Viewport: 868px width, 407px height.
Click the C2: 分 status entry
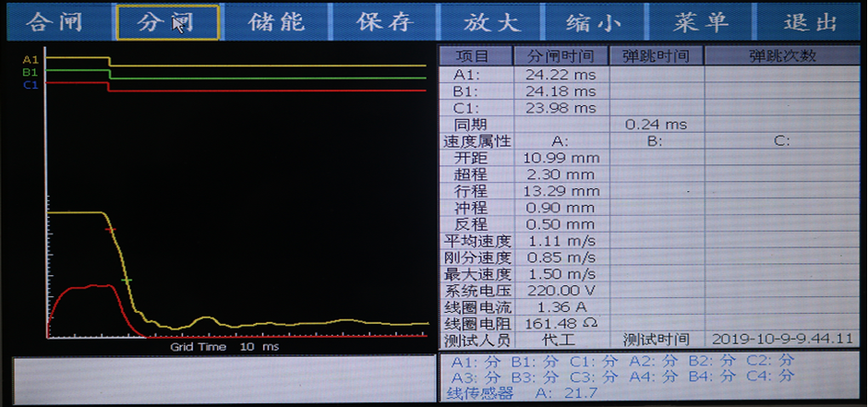pyautogui.click(x=771, y=361)
